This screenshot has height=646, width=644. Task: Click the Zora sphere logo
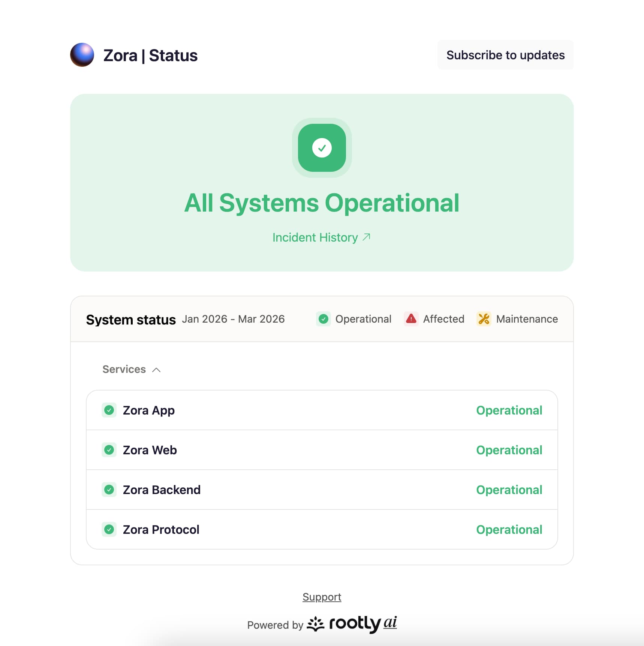coord(82,55)
